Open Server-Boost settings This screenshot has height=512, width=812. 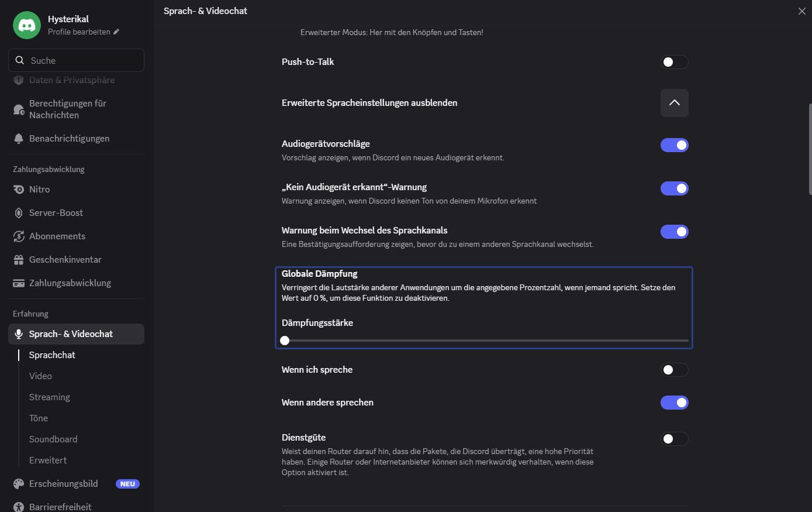(76, 213)
